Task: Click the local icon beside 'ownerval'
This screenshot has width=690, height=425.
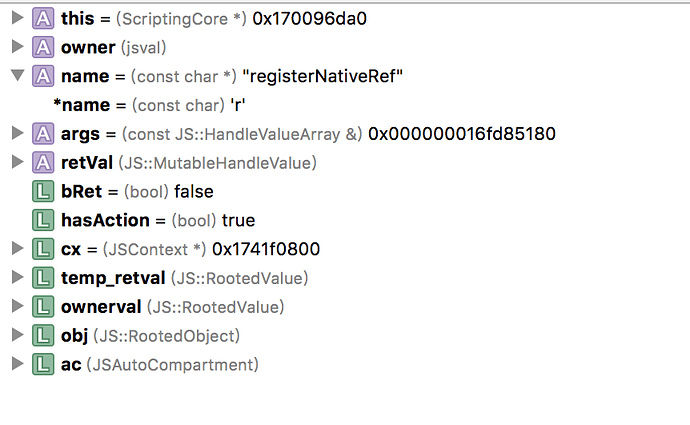Action: (43, 307)
